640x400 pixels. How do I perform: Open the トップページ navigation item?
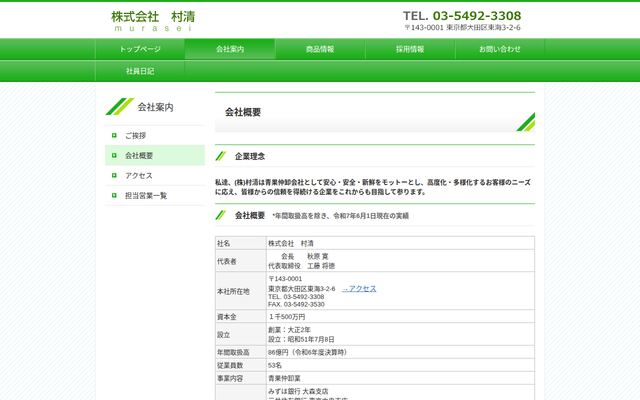140,49
